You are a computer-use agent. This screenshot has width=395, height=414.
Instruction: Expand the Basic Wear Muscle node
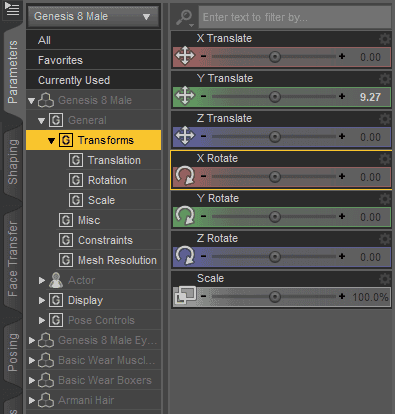(x=32, y=360)
